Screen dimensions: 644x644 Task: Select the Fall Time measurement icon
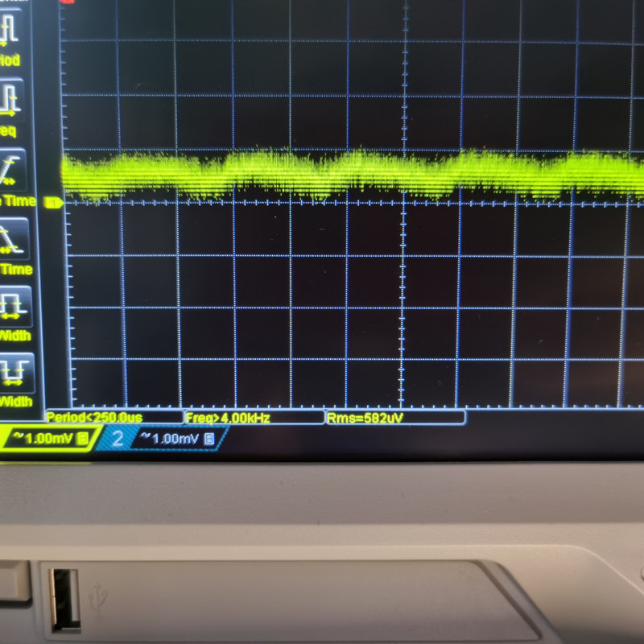14,239
